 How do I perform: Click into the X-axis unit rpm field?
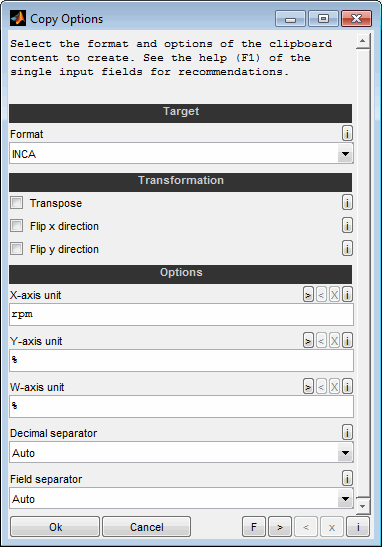(181, 314)
